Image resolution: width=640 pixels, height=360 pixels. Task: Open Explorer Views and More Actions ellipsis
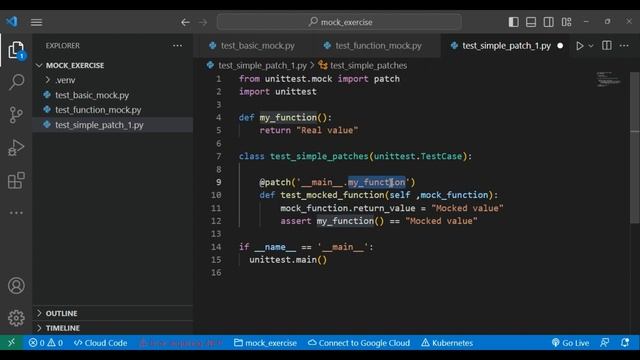pyautogui.click(x=178, y=46)
